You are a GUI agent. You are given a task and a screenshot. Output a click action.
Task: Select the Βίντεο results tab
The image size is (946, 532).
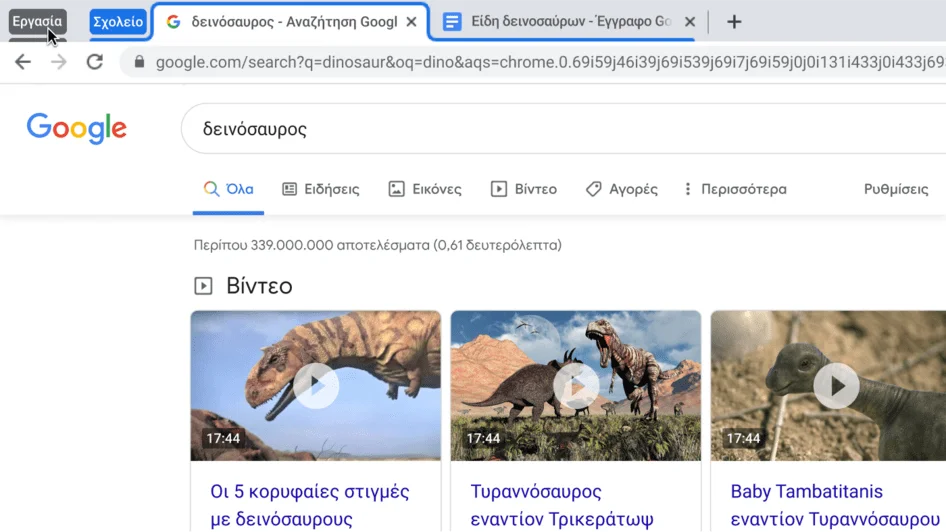pyautogui.click(x=524, y=189)
